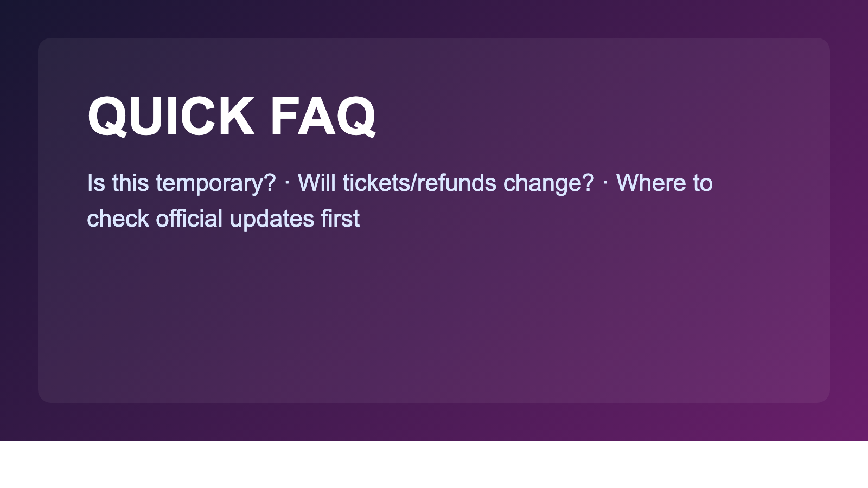Click the dot separator after "change?"
The width and height of the screenshot is (868, 488).
[x=605, y=183]
